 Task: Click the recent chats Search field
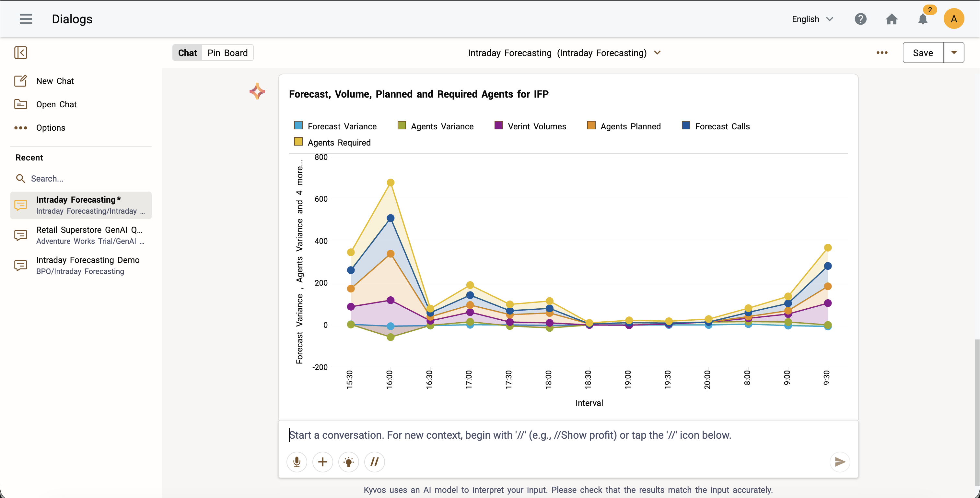point(84,179)
